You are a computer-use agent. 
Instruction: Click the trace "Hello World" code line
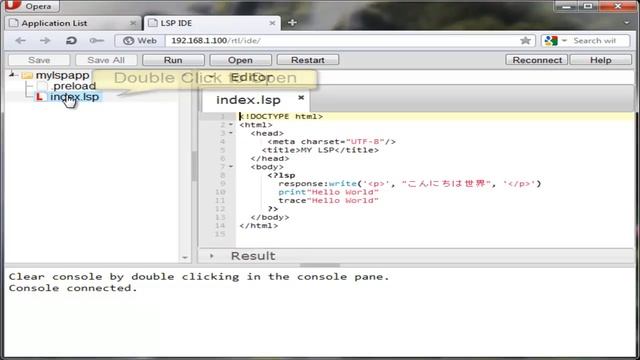pos(329,200)
